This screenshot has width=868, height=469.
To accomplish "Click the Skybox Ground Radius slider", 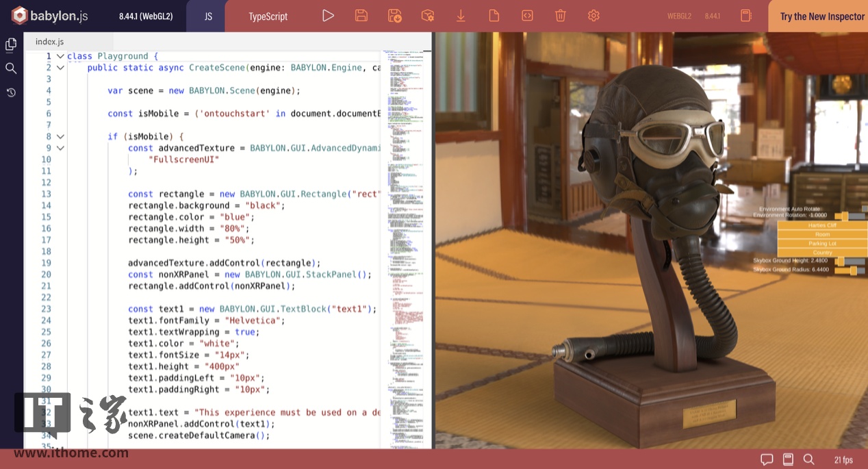I will [849, 270].
